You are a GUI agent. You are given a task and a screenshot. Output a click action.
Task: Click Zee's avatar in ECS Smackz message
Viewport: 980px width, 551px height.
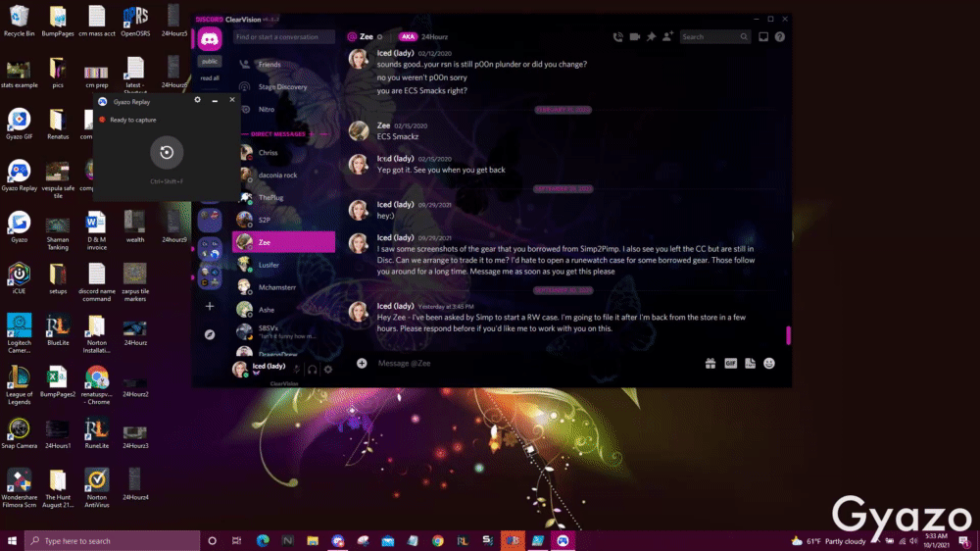pos(359,130)
